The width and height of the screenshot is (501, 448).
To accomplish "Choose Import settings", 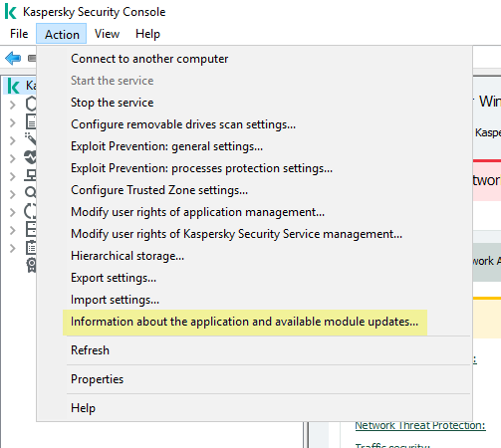I will (x=254, y=300).
